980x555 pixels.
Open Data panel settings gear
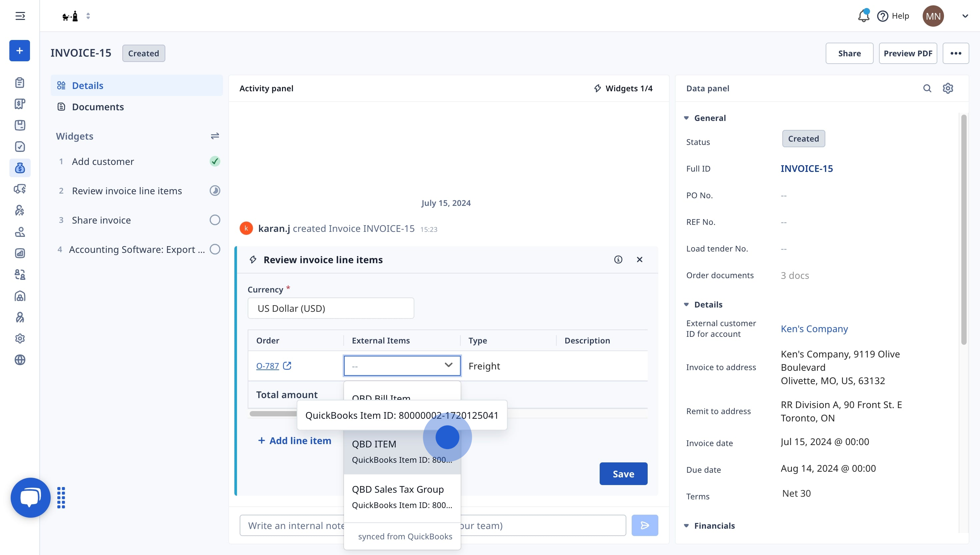pyautogui.click(x=948, y=88)
